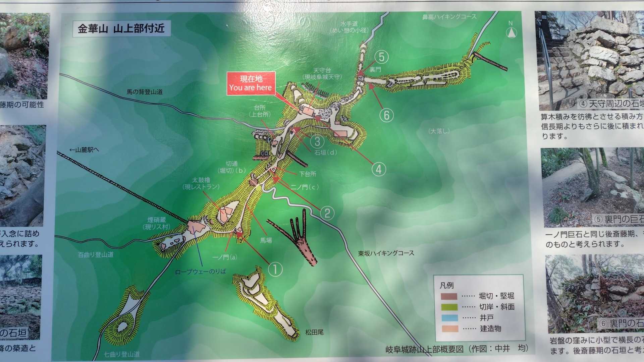
Task: Click the red 'You are here' label
Action: [x=251, y=83]
